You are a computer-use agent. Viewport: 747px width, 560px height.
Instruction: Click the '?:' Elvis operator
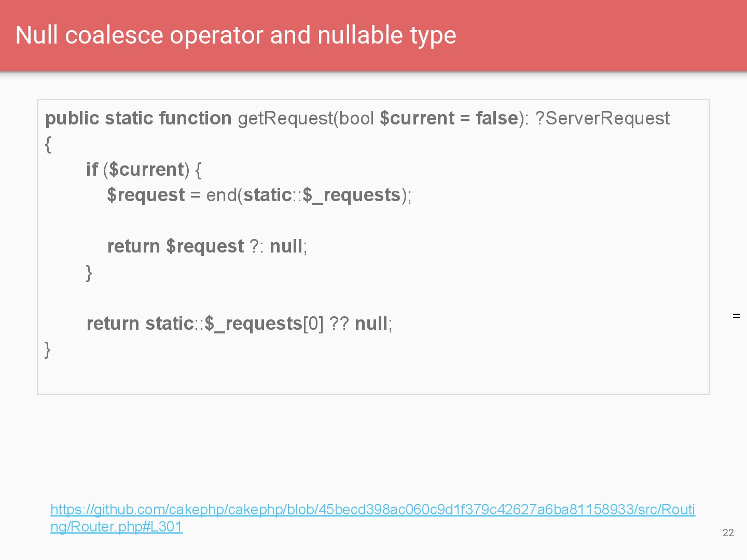tap(257, 246)
